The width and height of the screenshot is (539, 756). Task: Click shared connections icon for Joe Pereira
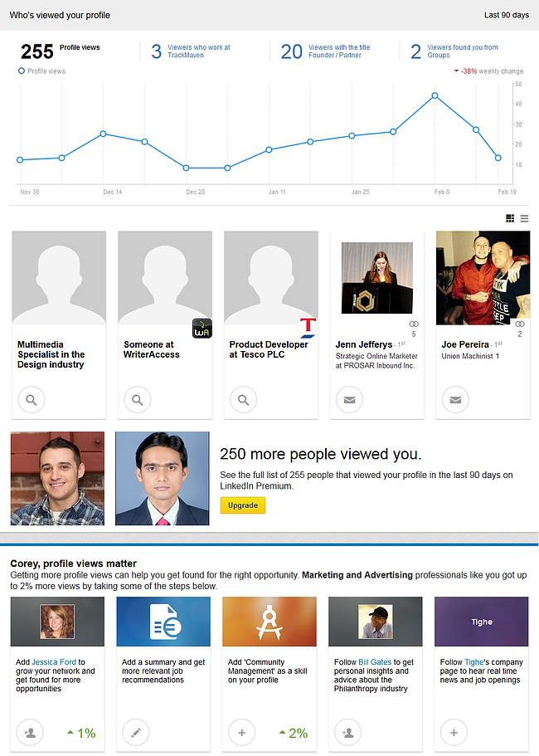pos(520,324)
